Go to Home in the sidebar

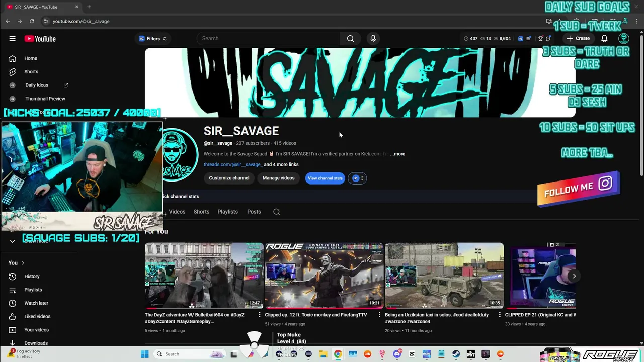click(30, 58)
